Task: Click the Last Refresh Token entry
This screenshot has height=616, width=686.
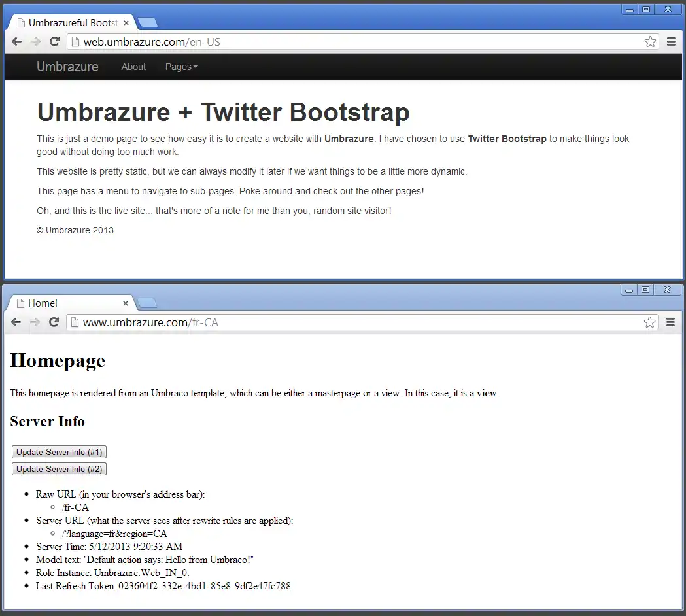Action: (x=165, y=587)
